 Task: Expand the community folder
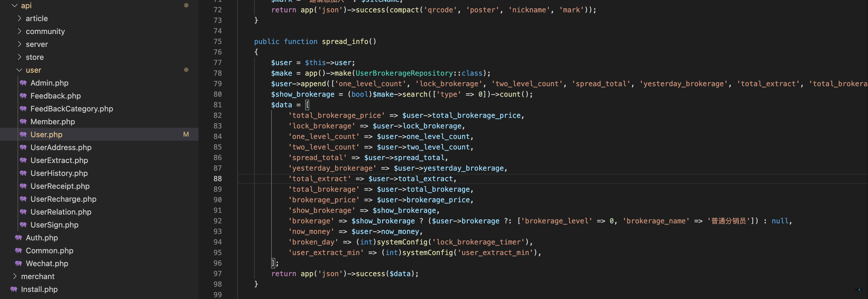19,31
